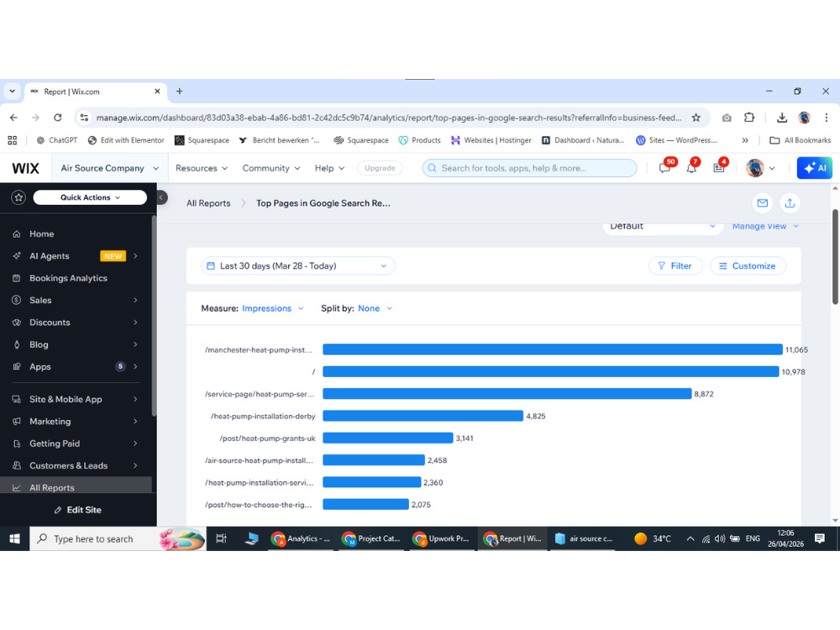
Task: Open the browser extensions puzzle icon
Action: coord(749,118)
